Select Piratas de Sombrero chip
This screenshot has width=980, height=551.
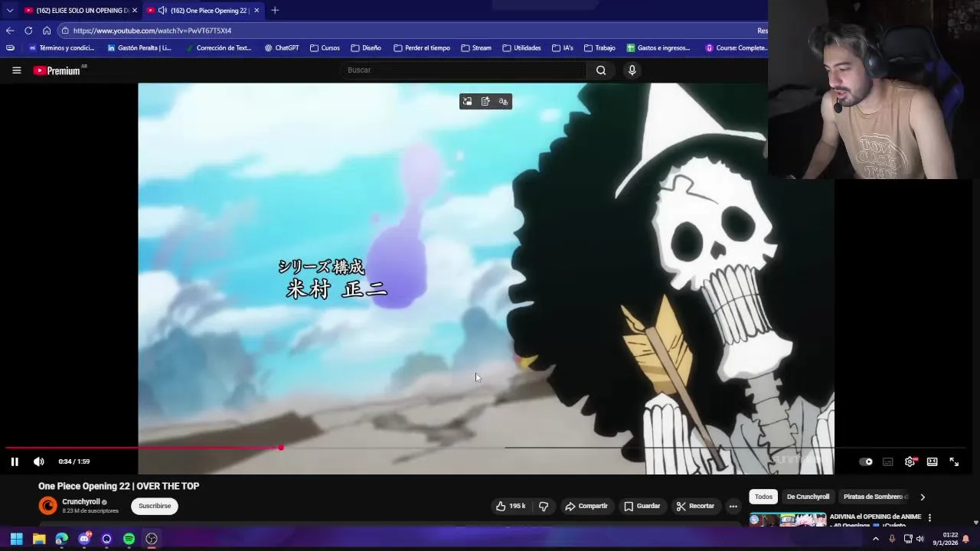tap(875, 497)
